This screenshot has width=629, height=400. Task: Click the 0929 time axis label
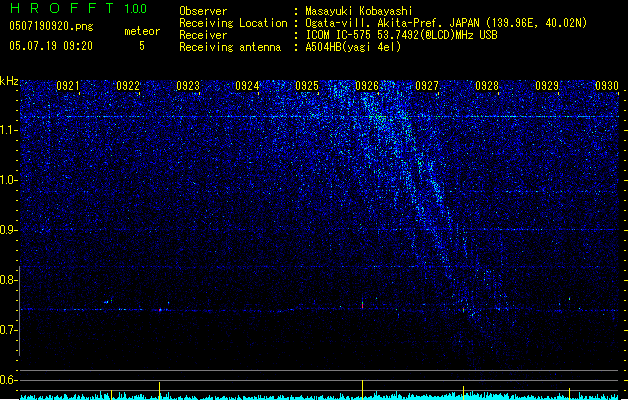547,86
